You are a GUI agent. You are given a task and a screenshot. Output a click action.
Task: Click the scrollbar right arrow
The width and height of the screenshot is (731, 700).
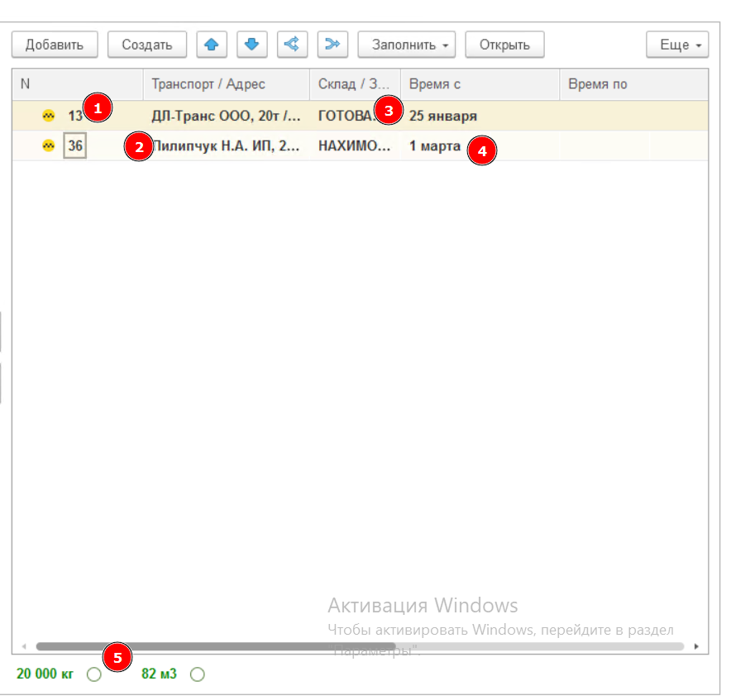click(696, 646)
